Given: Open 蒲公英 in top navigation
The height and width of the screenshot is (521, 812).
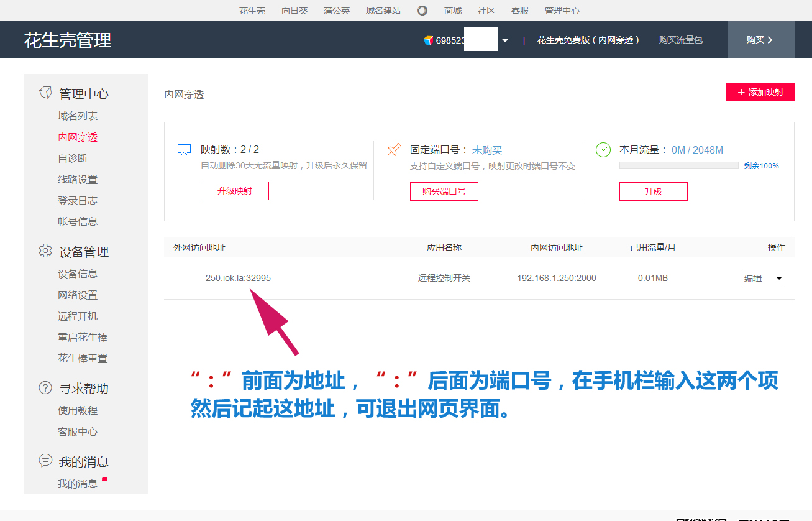Looking at the screenshot, I should click(337, 11).
